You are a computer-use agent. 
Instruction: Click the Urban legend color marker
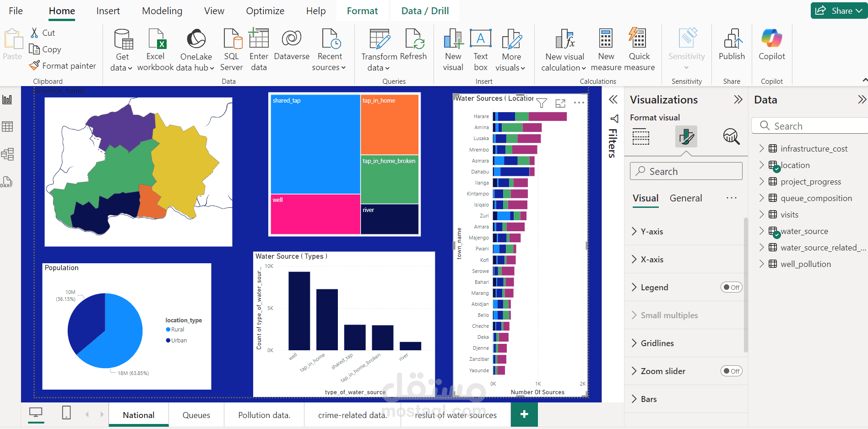168,340
